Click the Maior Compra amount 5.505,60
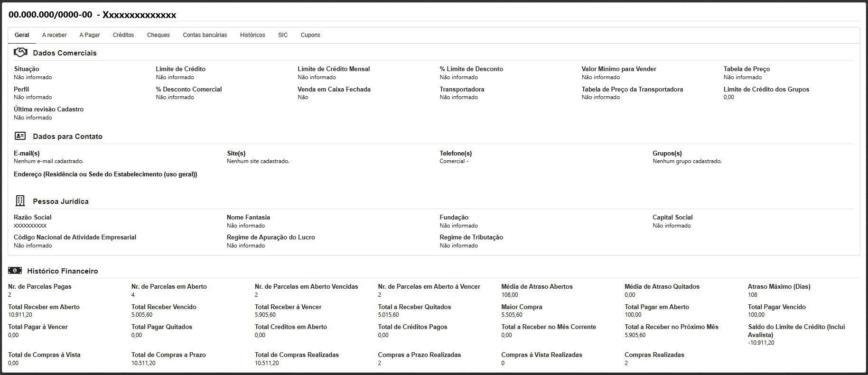Image resolution: width=868 pixels, height=375 pixels. pyautogui.click(x=512, y=315)
